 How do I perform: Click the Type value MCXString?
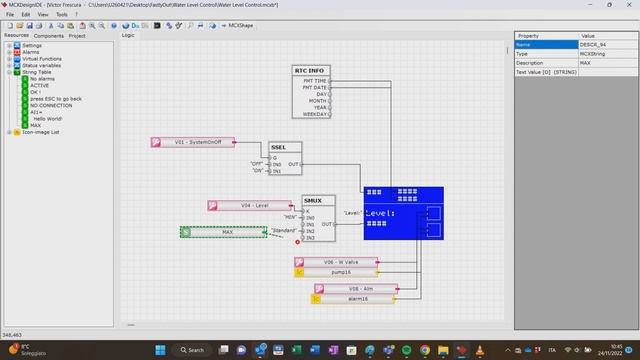608,54
